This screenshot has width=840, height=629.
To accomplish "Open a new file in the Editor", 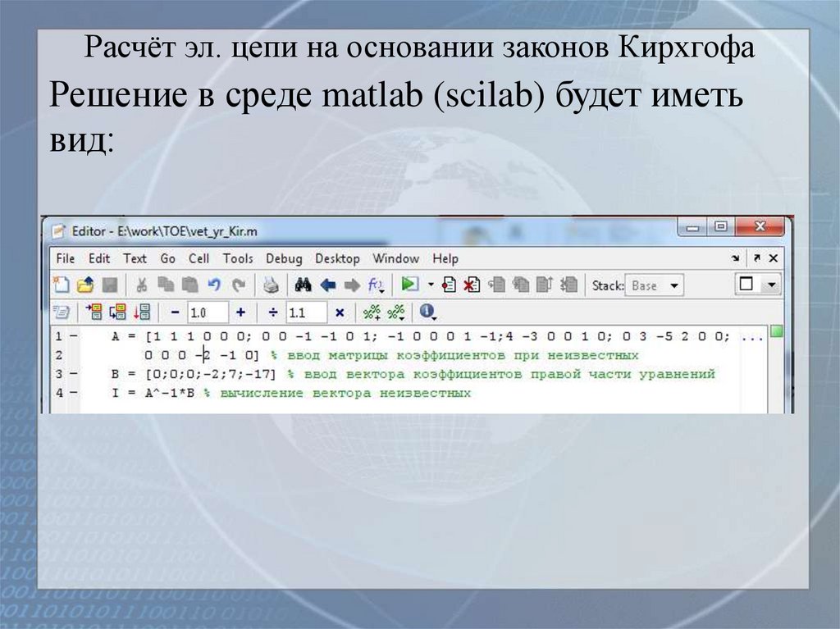I will (63, 285).
